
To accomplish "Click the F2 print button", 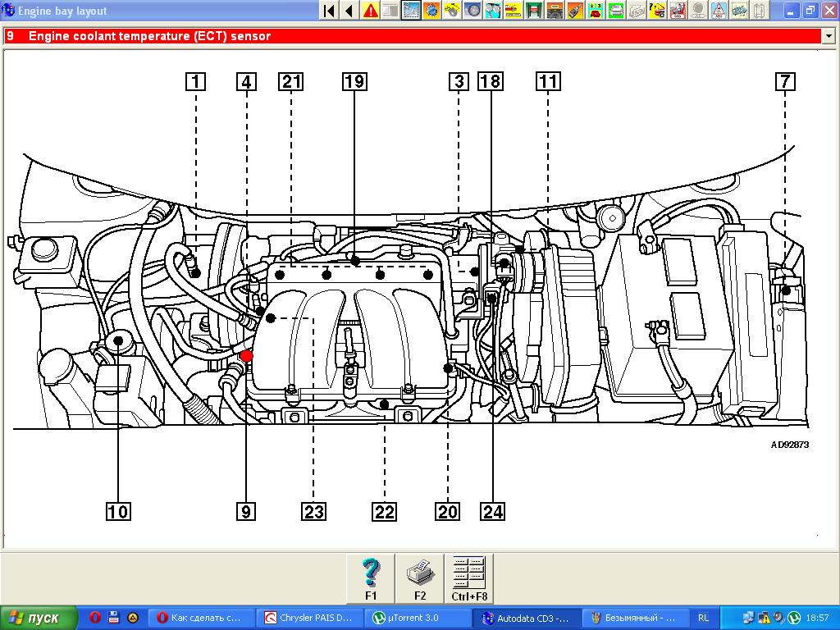I will 419,578.
